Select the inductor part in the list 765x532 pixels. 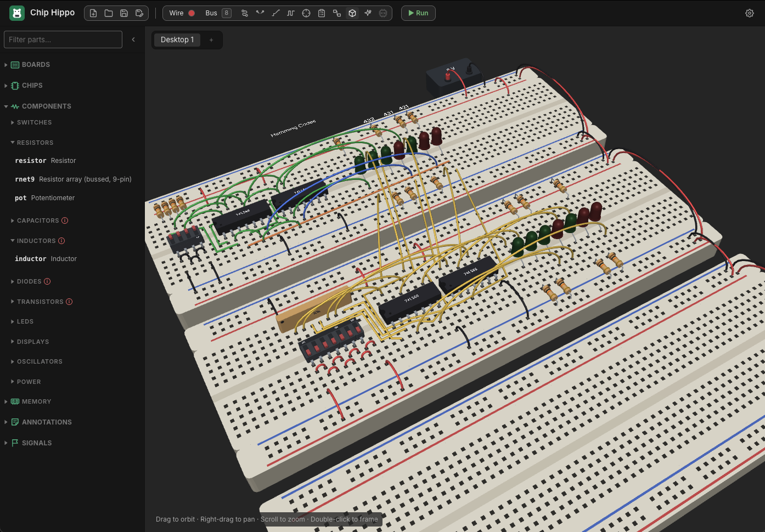(x=72, y=259)
